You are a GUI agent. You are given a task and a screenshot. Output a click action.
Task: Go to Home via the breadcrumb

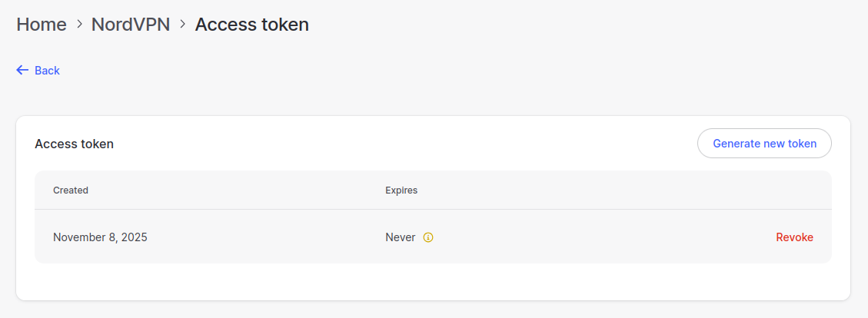tap(42, 25)
